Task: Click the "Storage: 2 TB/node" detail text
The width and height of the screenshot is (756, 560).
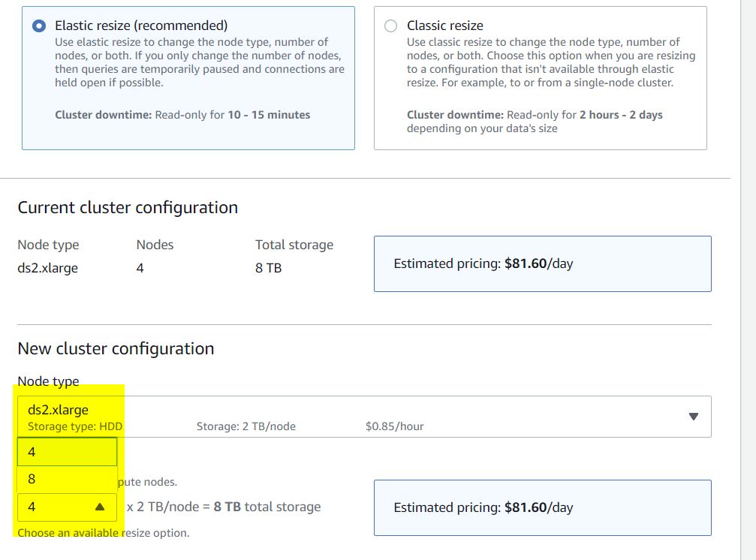Action: (245, 426)
